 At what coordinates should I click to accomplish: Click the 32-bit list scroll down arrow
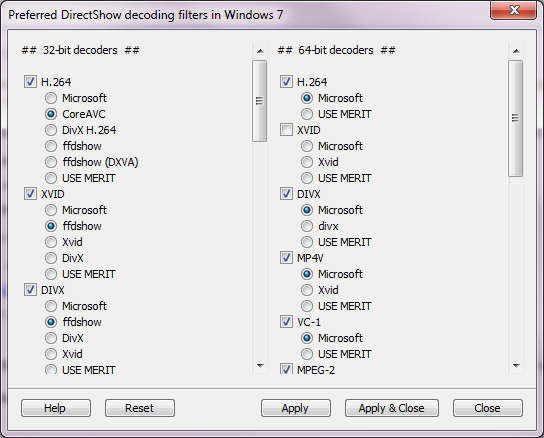point(260,365)
